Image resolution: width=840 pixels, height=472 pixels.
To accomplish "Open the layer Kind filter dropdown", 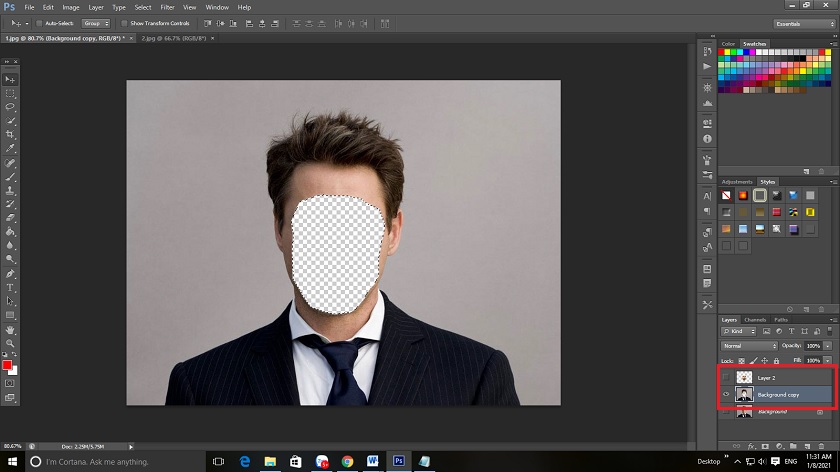I will pos(739,331).
